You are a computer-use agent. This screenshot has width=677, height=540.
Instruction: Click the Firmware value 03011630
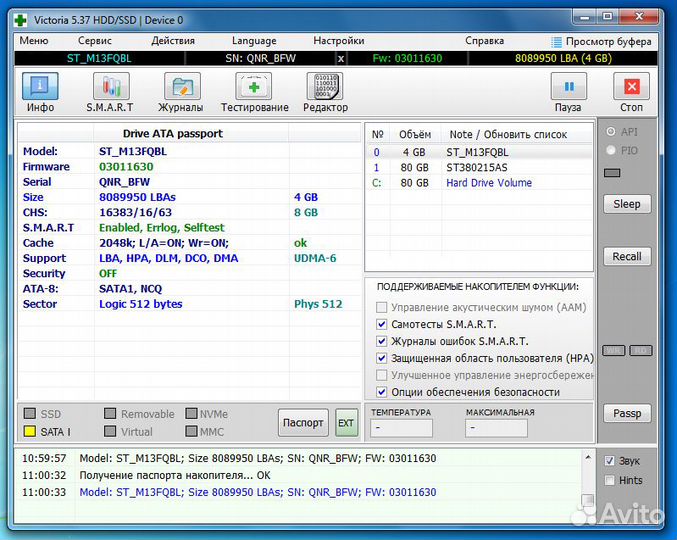[x=126, y=167]
